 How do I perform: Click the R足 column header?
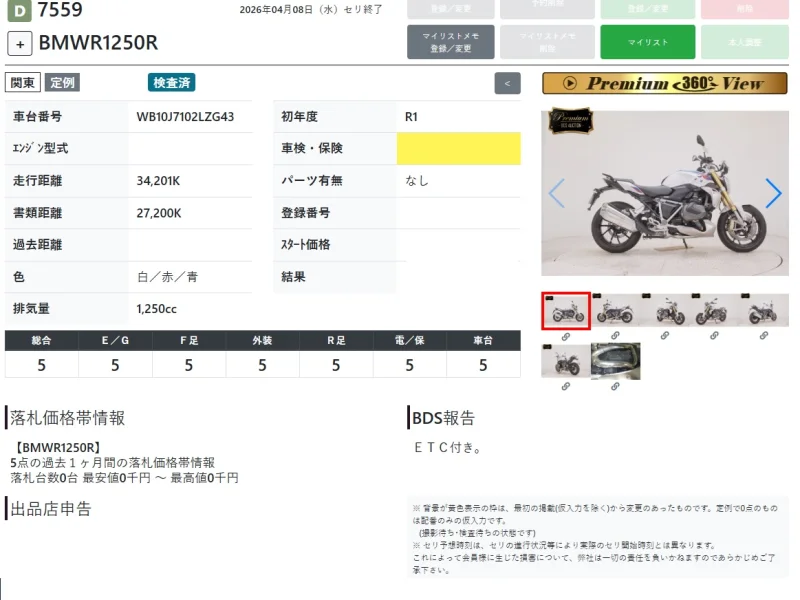pos(336,340)
